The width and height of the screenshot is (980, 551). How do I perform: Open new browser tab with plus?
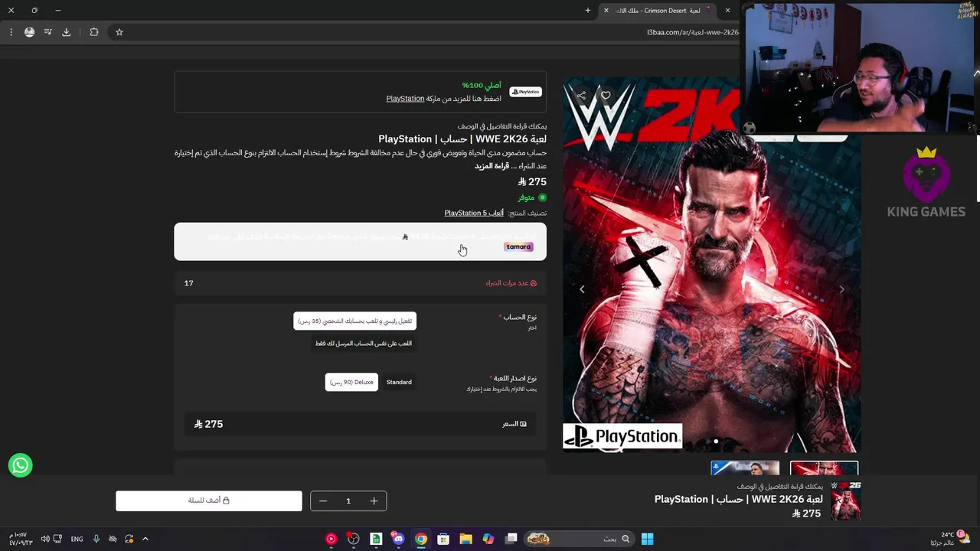tap(588, 11)
